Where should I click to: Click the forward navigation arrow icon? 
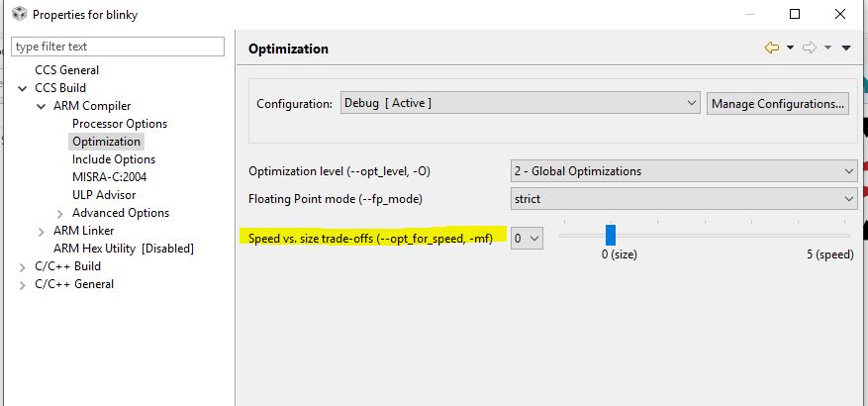coord(809,48)
